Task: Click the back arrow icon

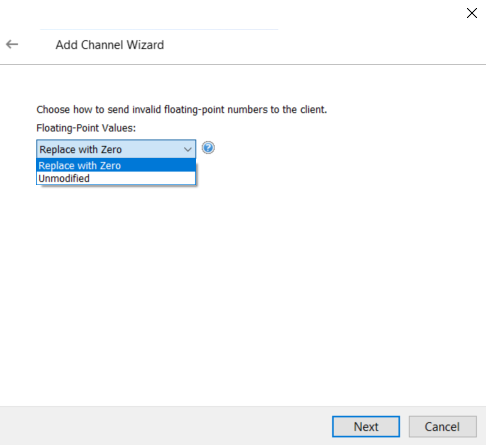Action: click(x=12, y=44)
